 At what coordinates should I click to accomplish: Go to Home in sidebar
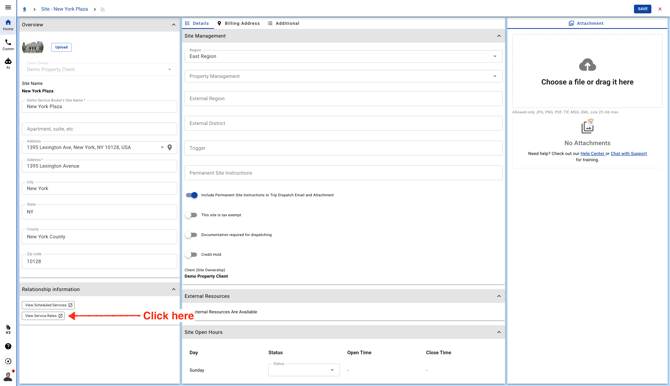8,24
